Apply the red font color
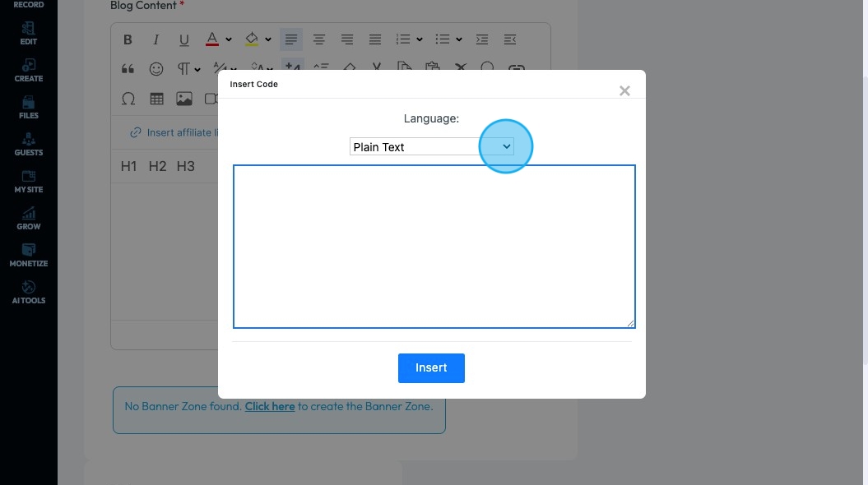Screen dimensions: 868x485 pyautogui.click(x=212, y=39)
